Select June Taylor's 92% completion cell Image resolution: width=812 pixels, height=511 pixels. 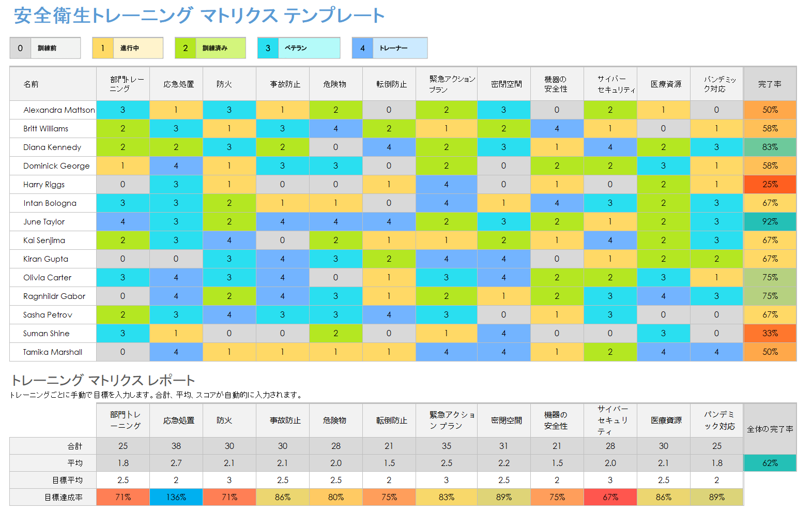(770, 221)
